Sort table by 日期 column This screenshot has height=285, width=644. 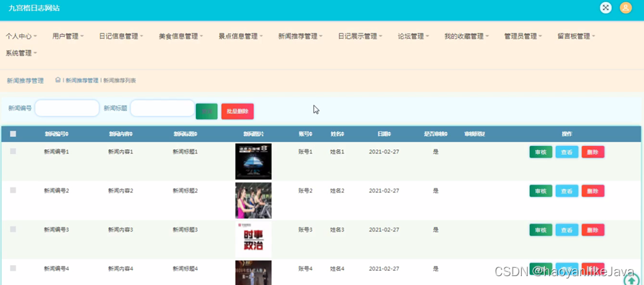[384, 134]
